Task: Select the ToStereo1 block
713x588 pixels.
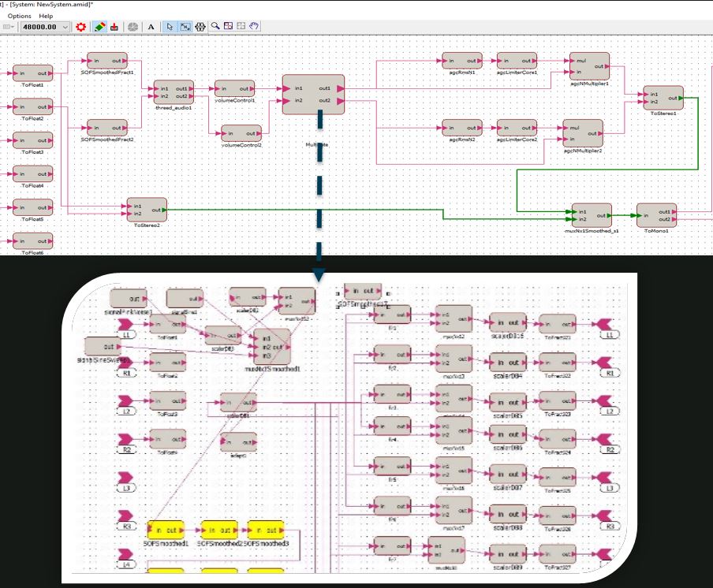Action: [x=663, y=98]
